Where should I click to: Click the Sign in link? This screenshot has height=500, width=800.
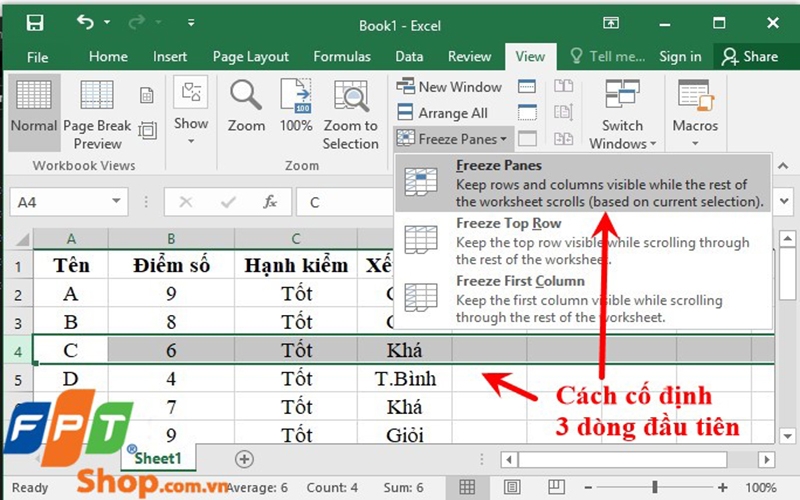point(680,56)
